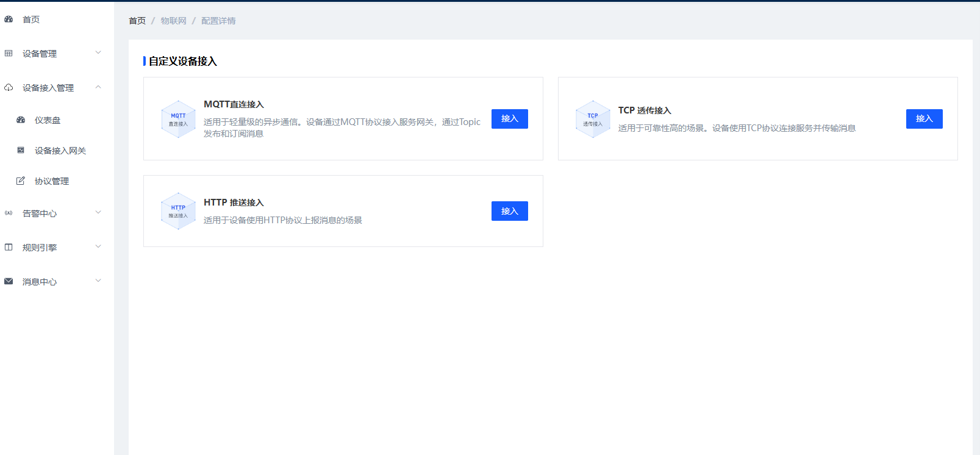Click the 仪表盘 gauge icon
Screen dimensions: 980x455
coord(21,120)
